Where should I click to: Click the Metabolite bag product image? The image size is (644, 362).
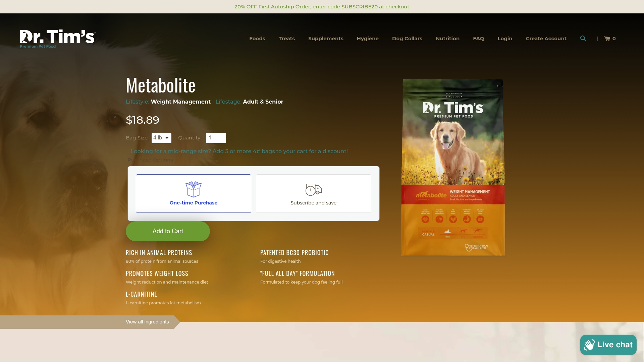click(453, 168)
